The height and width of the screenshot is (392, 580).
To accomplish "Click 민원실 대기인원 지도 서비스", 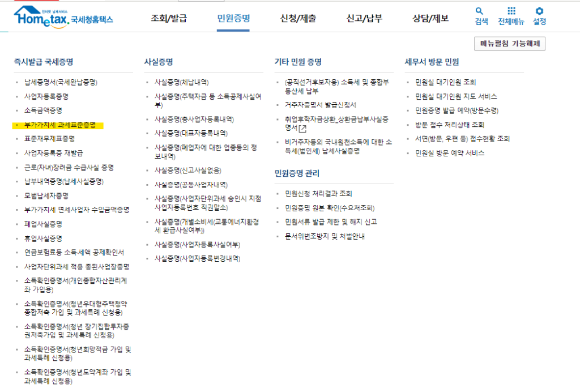I will tap(456, 96).
